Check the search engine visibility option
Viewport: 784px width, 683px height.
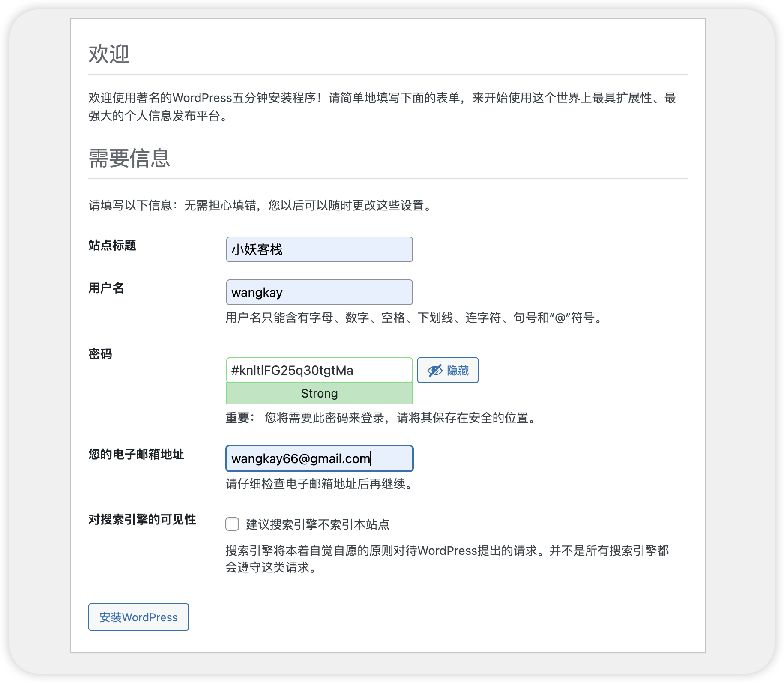pyautogui.click(x=232, y=524)
